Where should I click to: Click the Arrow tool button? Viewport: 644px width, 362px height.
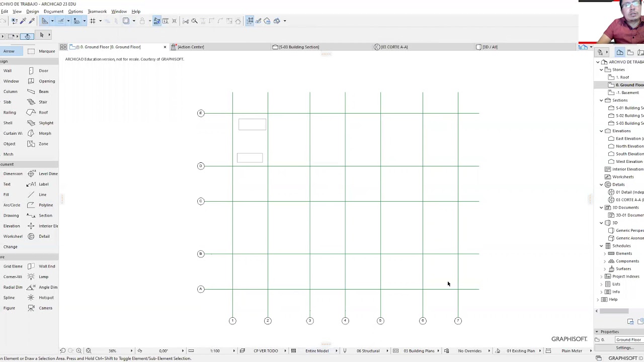point(12,51)
